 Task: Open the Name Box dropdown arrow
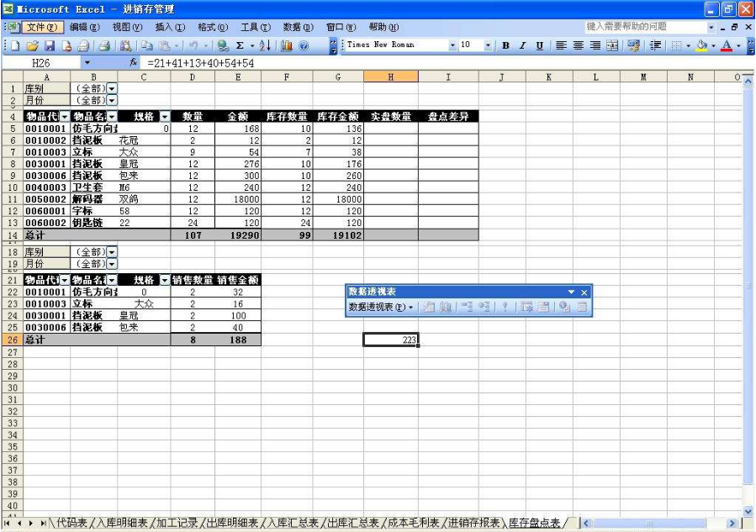(x=87, y=63)
